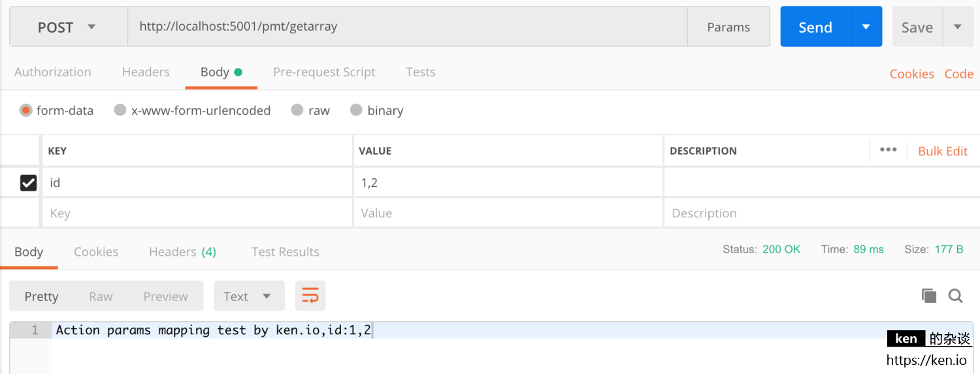Open the three-dots column options menu

click(888, 149)
